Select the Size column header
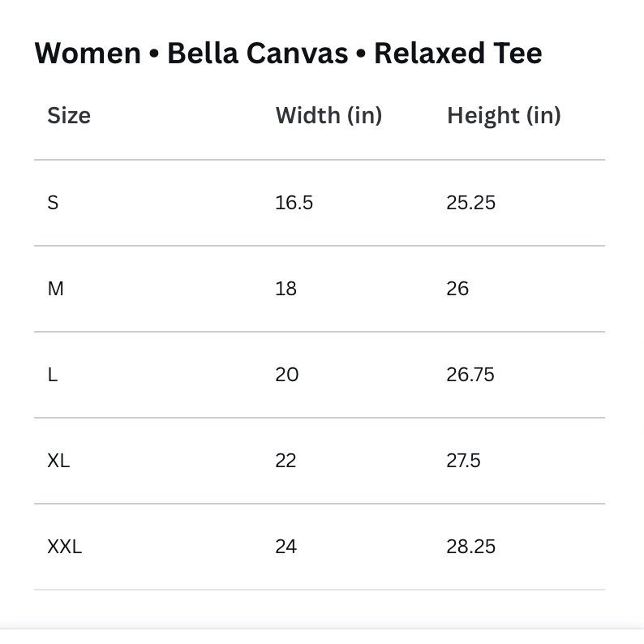 [x=69, y=115]
